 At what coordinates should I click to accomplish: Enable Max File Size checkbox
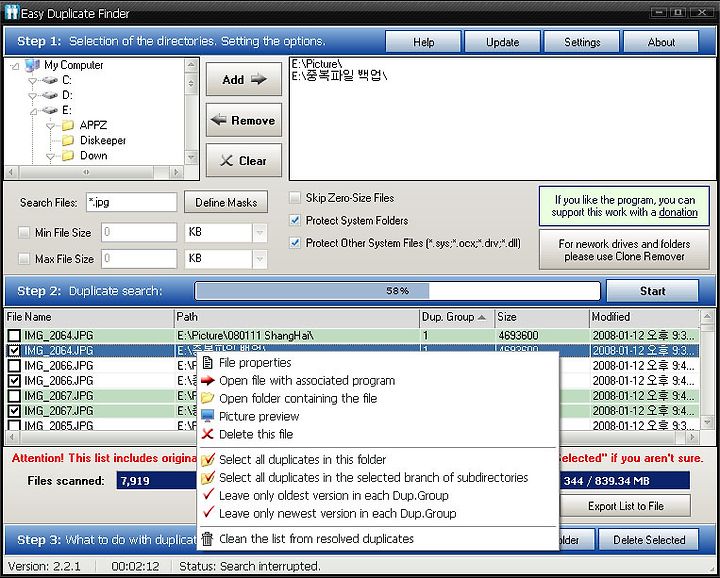(x=23, y=258)
